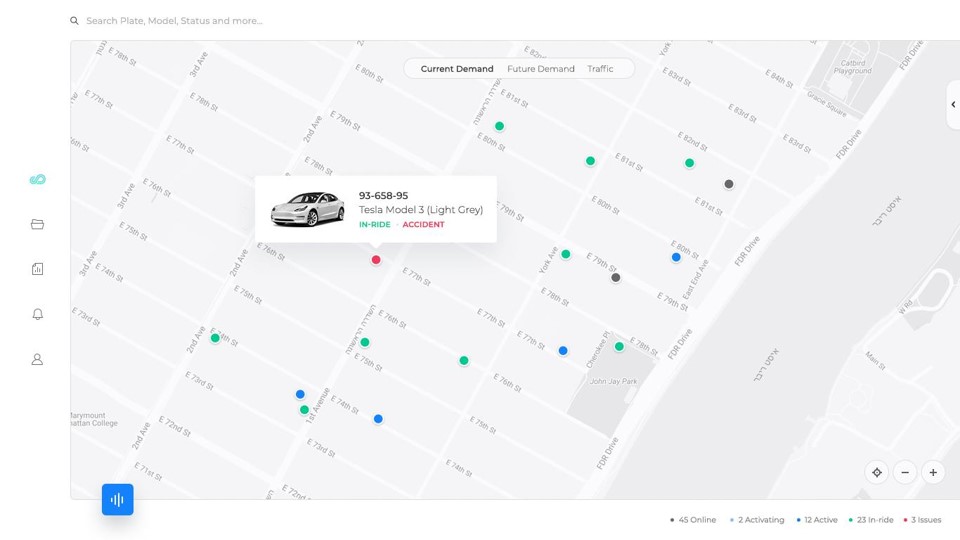960x540 pixels.
Task: Focus the Search Plate, Model, Status field
Action: point(174,21)
